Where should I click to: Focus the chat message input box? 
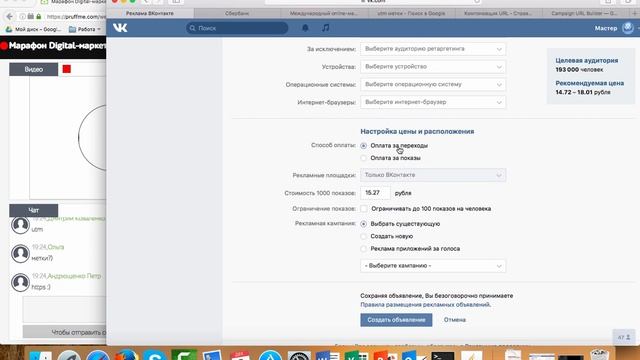click(x=64, y=310)
